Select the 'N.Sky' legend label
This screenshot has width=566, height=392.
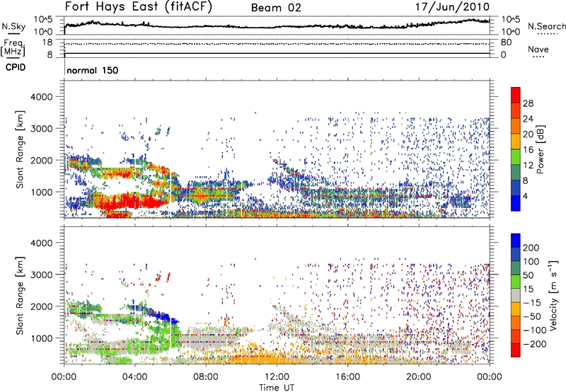click(x=13, y=26)
